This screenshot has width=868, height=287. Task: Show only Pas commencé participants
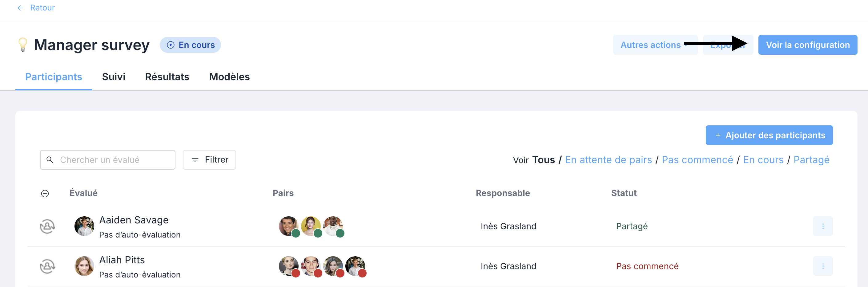coord(697,160)
